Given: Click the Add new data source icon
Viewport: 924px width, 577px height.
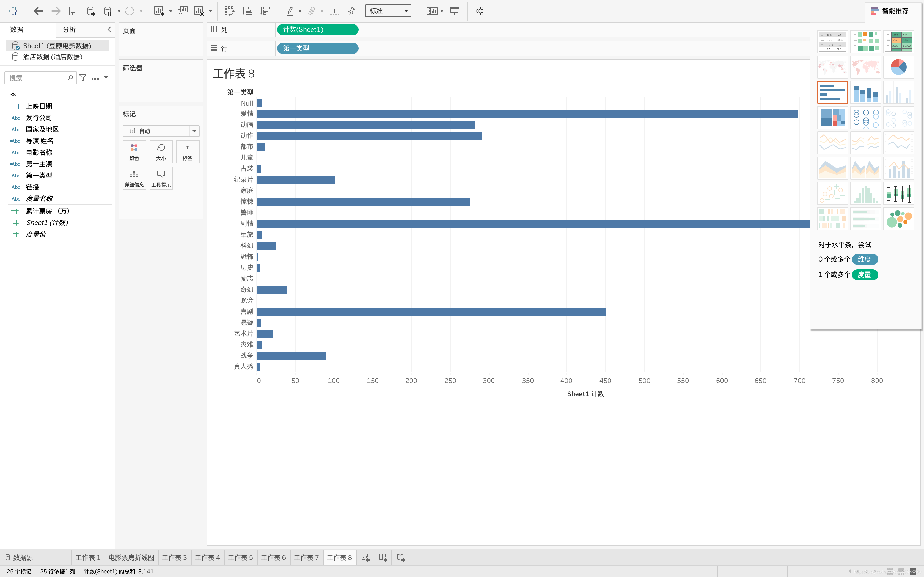Looking at the screenshot, I should click(x=91, y=11).
